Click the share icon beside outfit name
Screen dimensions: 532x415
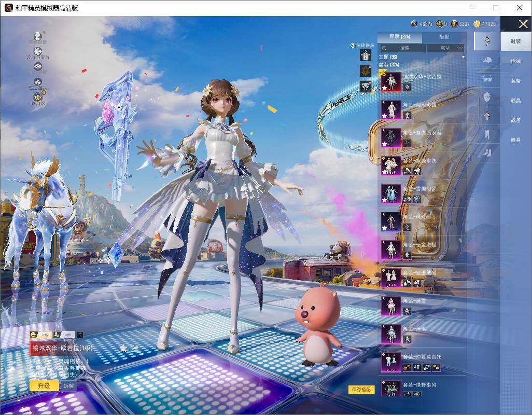(x=134, y=348)
